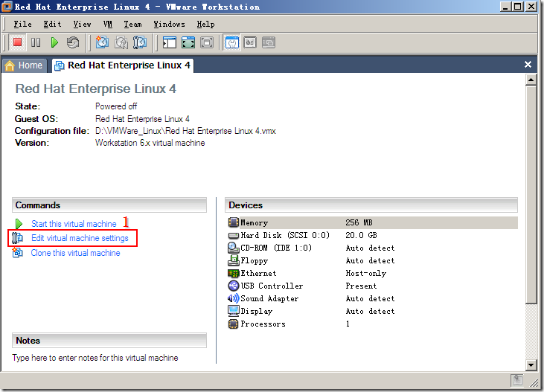Screen dimensions: 544x392
Task: Click the Reset toolbar icon
Action: pos(73,42)
